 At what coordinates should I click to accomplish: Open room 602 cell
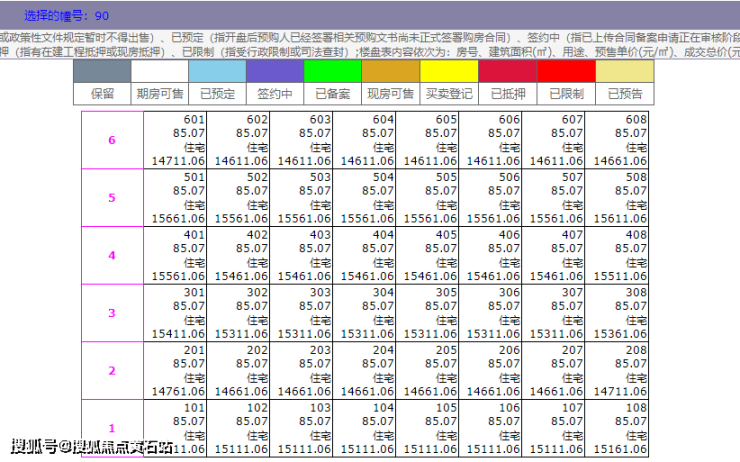(x=238, y=140)
